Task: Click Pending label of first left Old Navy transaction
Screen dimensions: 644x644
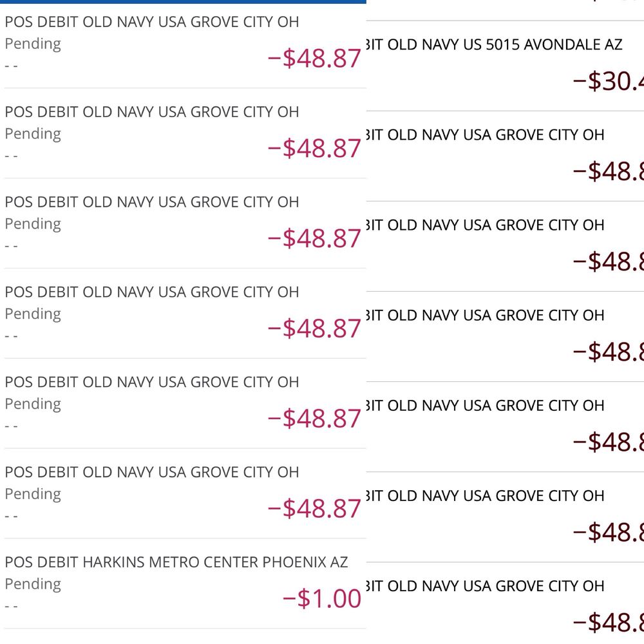Action: pyautogui.click(x=33, y=44)
